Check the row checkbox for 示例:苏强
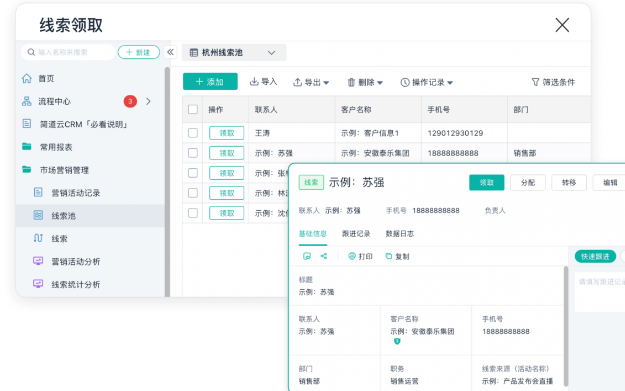 coord(193,153)
